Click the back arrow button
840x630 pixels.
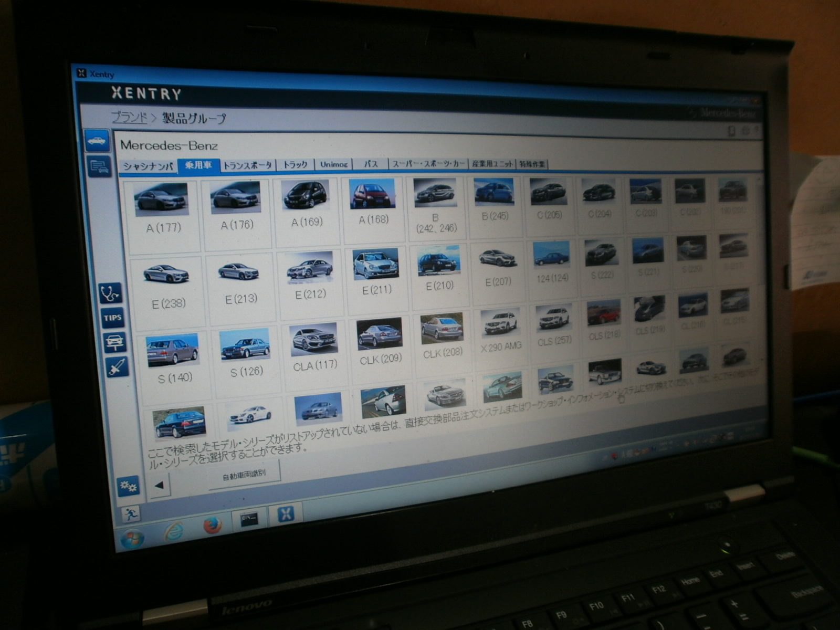159,485
